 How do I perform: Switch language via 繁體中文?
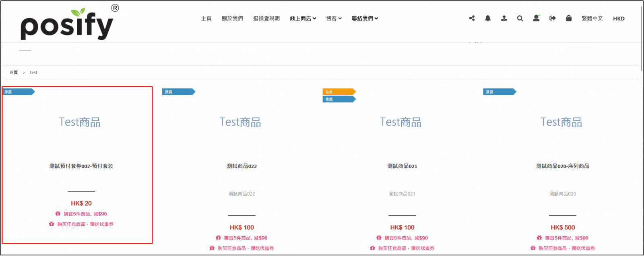pyautogui.click(x=592, y=19)
